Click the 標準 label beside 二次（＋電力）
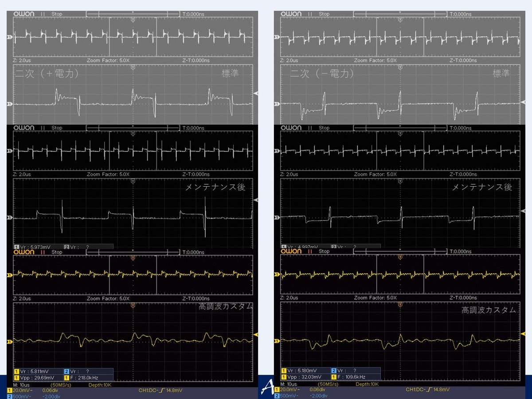 (x=230, y=73)
